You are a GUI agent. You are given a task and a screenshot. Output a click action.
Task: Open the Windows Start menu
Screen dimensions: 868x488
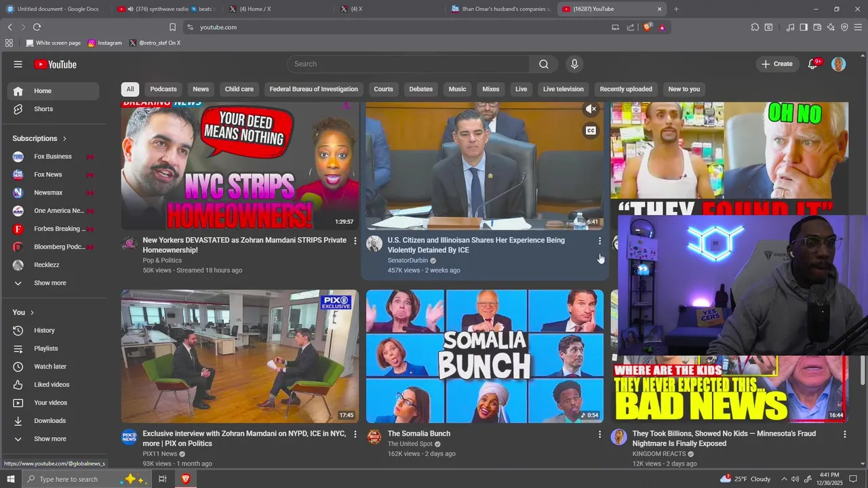tap(11, 479)
